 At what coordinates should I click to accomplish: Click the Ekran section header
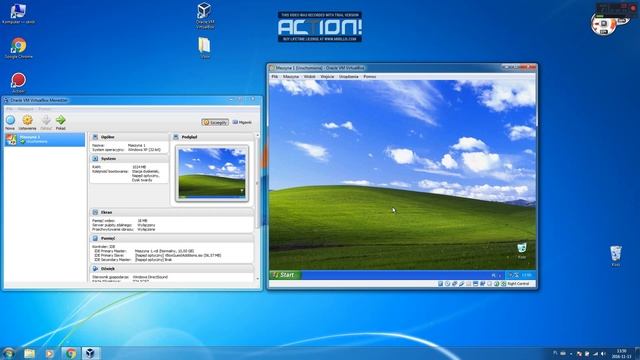171,212
